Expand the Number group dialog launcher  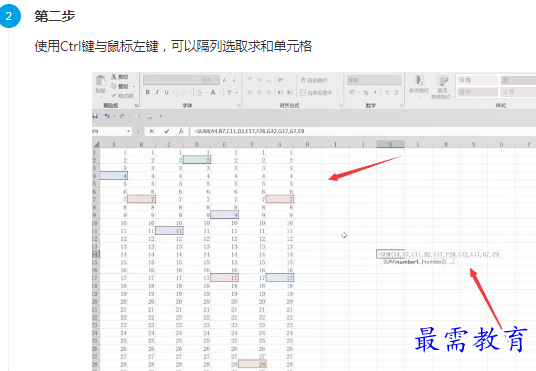(x=401, y=106)
